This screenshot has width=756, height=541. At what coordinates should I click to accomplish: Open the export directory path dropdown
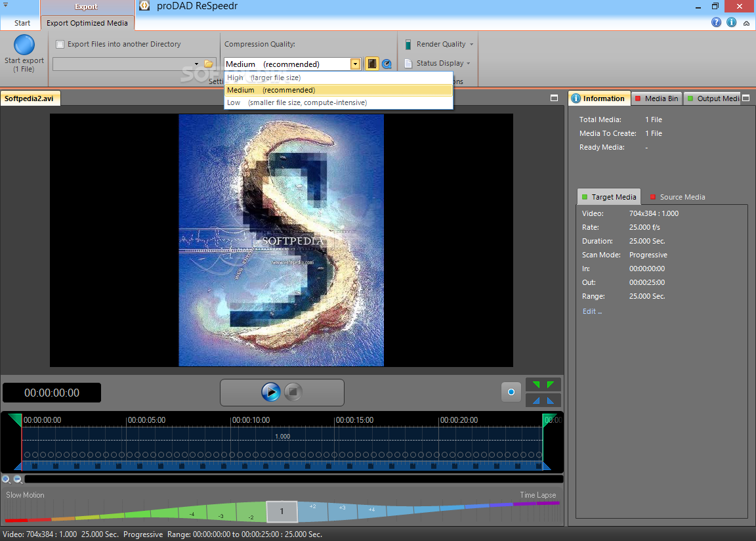(196, 64)
